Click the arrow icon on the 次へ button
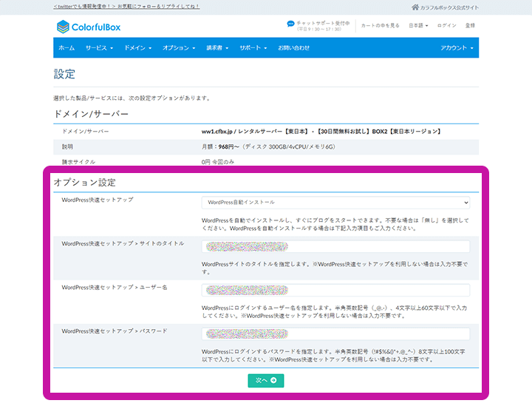 pyautogui.click(x=273, y=380)
